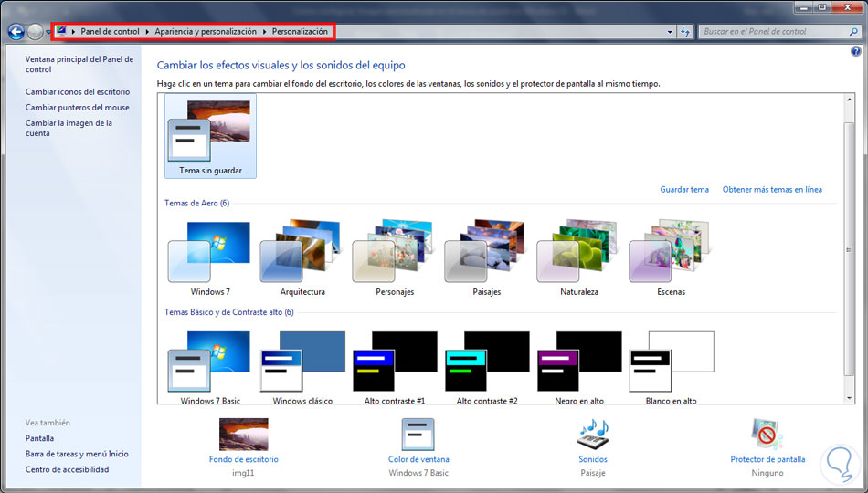Open Help with the blue question icon

point(856,51)
